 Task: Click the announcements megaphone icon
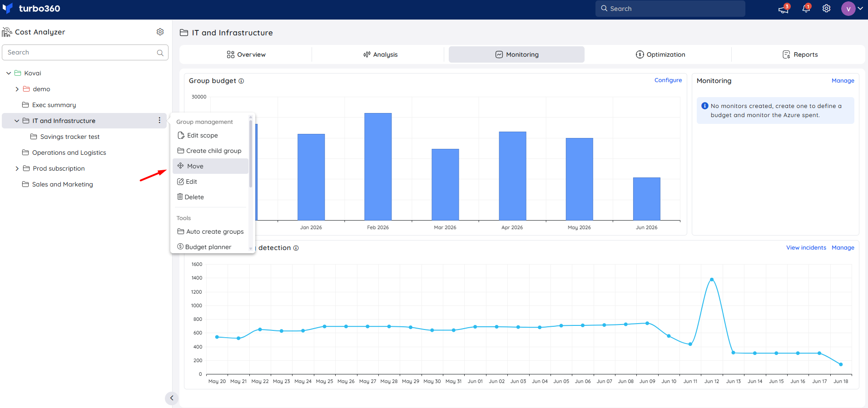coord(784,9)
